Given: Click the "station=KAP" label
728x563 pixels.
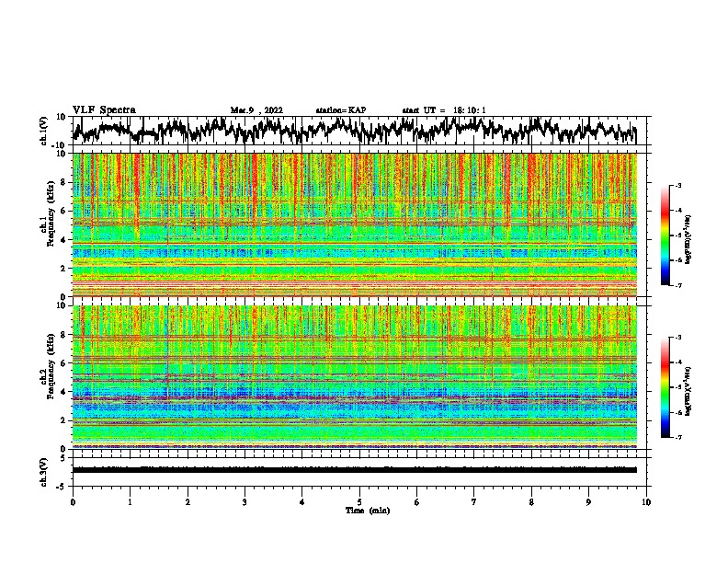Looking at the screenshot, I should pyautogui.click(x=341, y=110).
